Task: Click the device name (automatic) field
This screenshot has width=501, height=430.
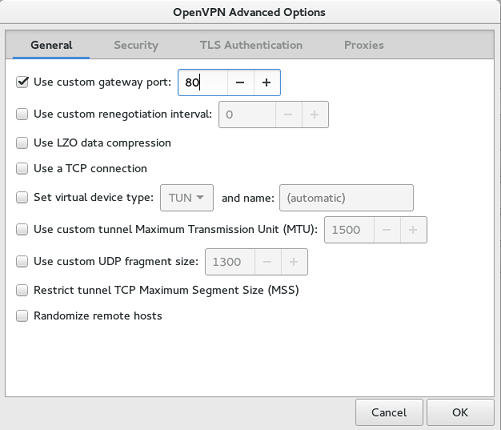Action: click(x=346, y=198)
